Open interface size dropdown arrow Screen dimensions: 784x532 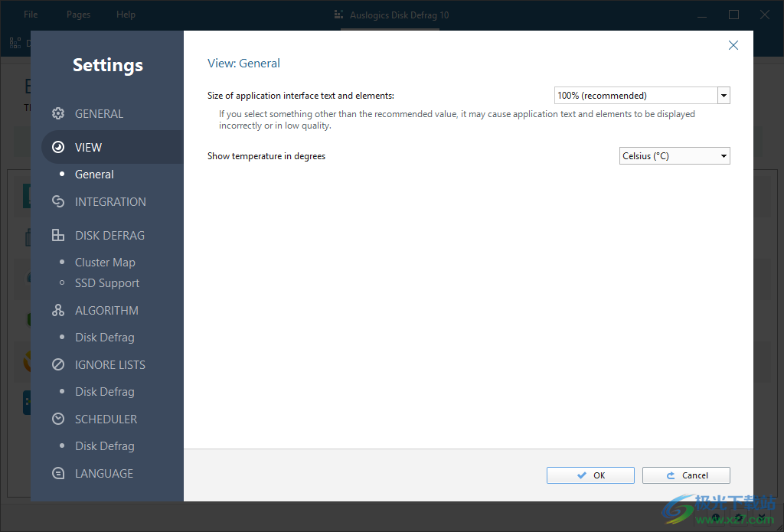[724, 96]
